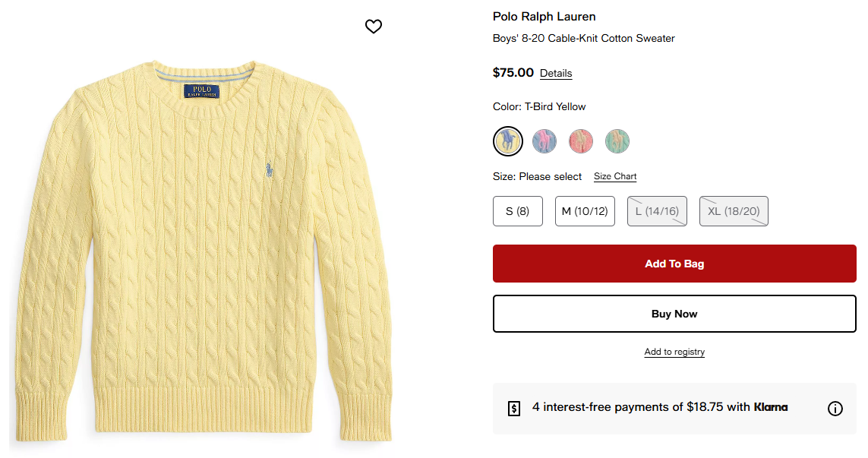This screenshot has width=868, height=458.
Task: Click the Cable-Knit Cotton Sweater title
Action: [x=584, y=38]
